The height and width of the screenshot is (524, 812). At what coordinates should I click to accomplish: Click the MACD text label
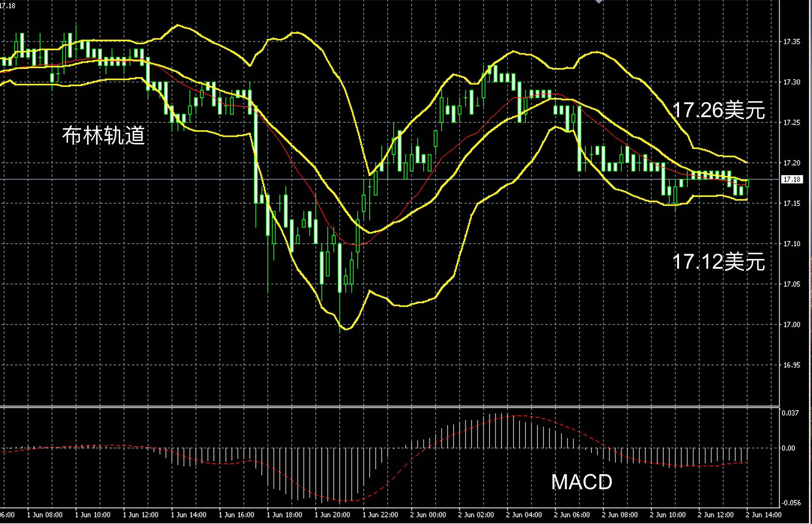point(582,482)
